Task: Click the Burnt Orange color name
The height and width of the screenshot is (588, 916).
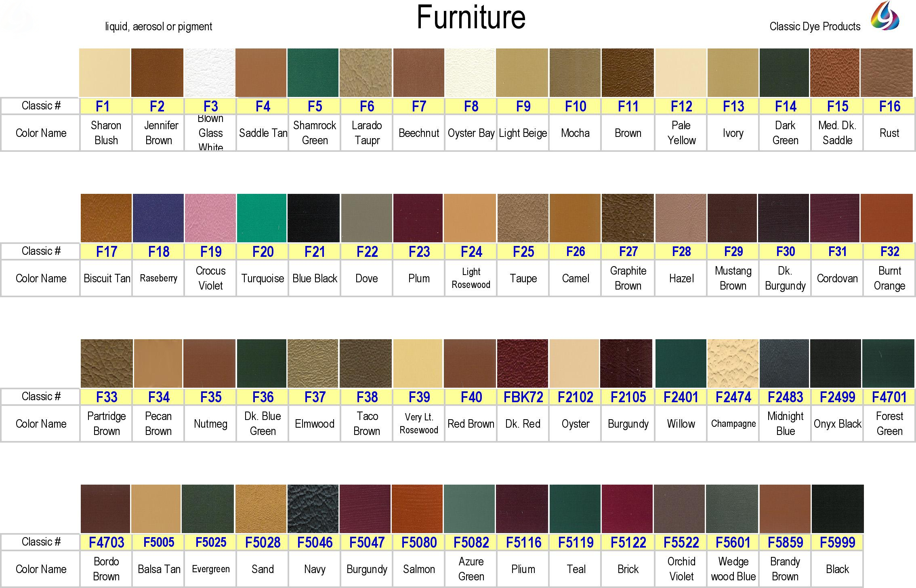Action: coord(889,278)
